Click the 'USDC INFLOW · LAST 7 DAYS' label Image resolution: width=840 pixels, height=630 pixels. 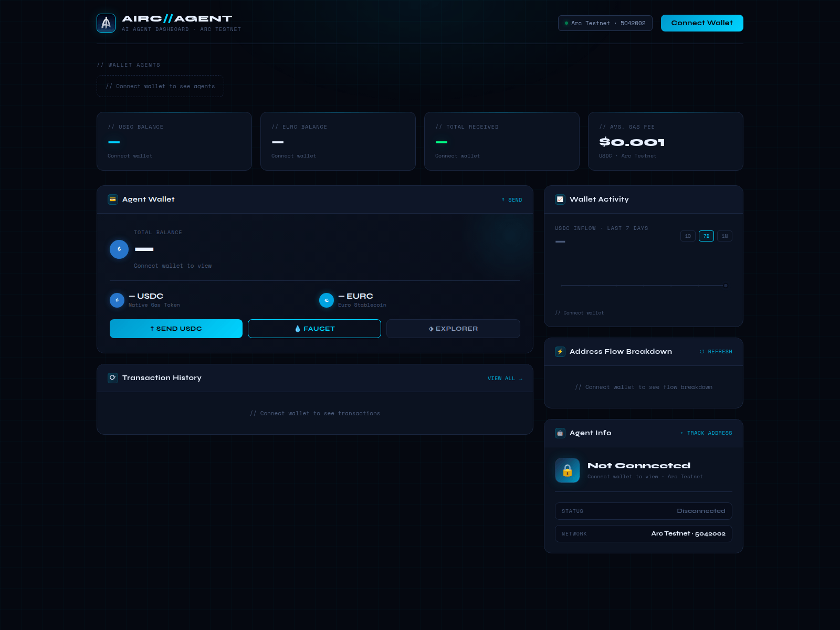pos(602,228)
